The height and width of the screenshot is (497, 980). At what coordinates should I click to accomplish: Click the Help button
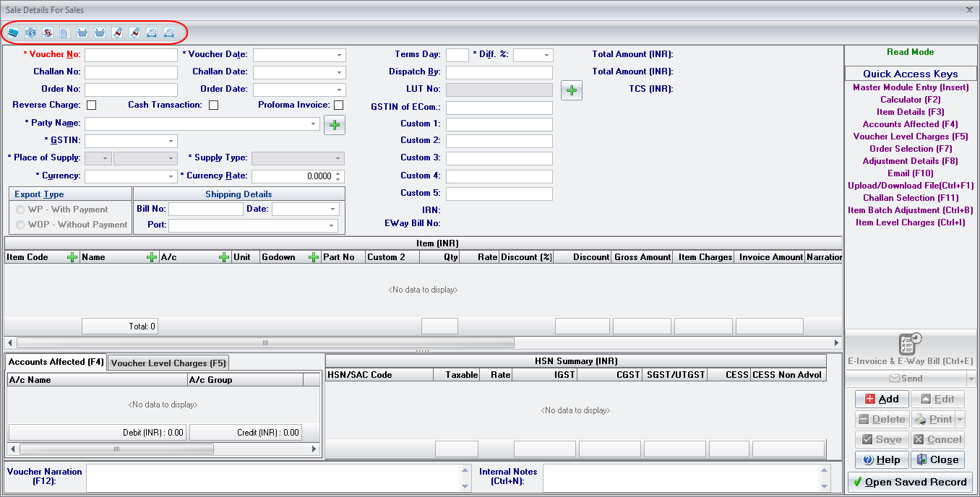pyautogui.click(x=882, y=459)
